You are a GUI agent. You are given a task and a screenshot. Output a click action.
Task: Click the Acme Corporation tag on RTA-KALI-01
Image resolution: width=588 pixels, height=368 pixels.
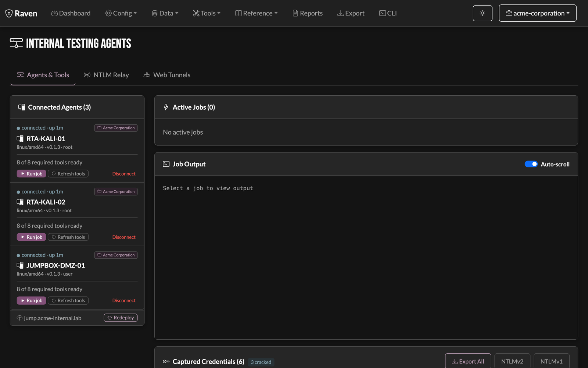[x=116, y=128]
